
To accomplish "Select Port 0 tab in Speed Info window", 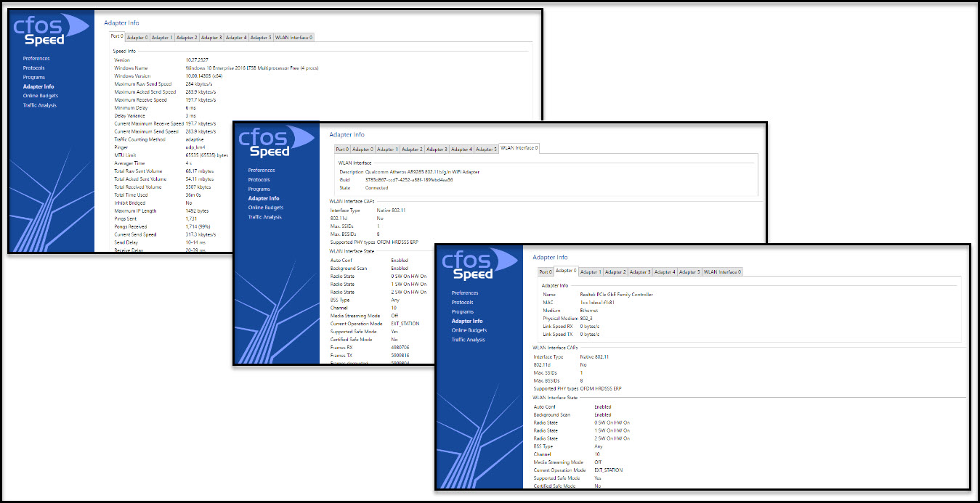I will pyautogui.click(x=117, y=37).
